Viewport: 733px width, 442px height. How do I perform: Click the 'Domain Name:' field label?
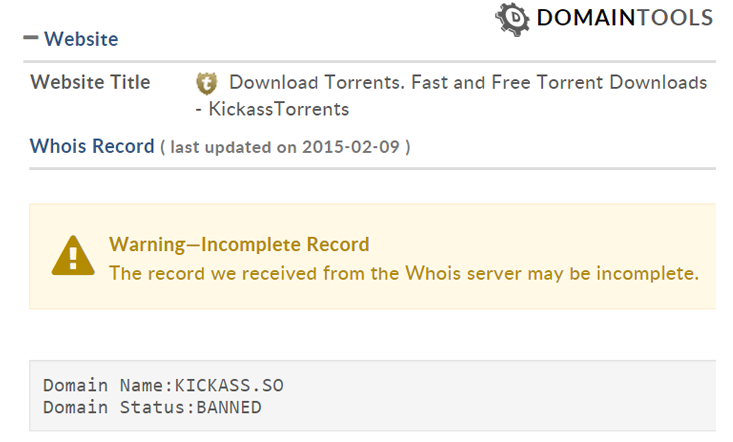[x=108, y=385]
